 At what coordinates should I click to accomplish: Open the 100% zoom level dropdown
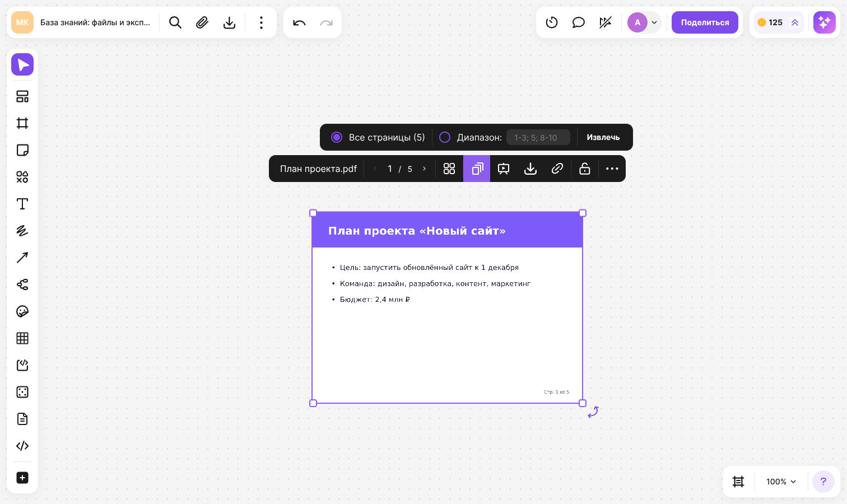point(781,482)
